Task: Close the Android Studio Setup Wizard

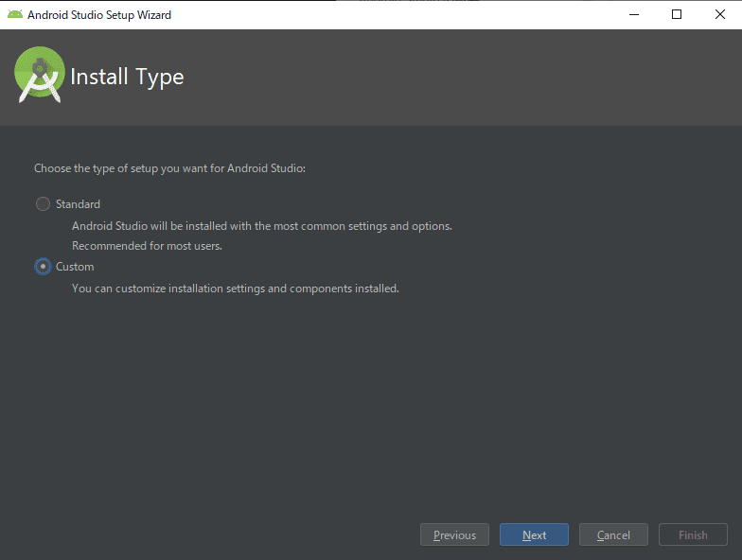Action: tap(719, 15)
